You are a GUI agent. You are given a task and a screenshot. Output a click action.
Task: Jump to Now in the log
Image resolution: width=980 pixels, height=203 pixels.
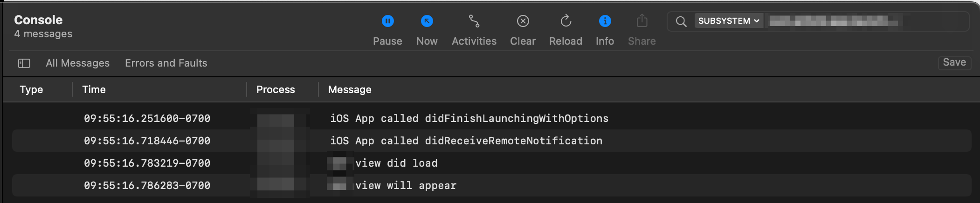coord(427,21)
